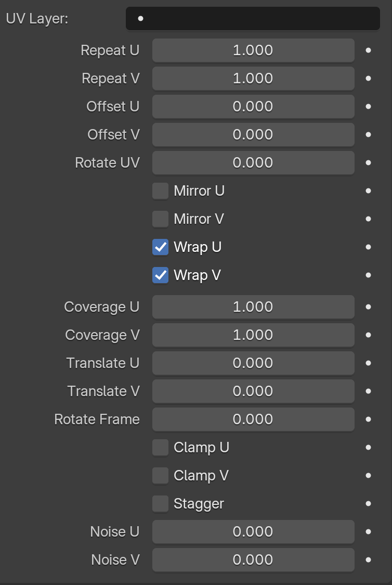392x585 pixels.
Task: Click the Offset U value field
Action: click(x=253, y=106)
